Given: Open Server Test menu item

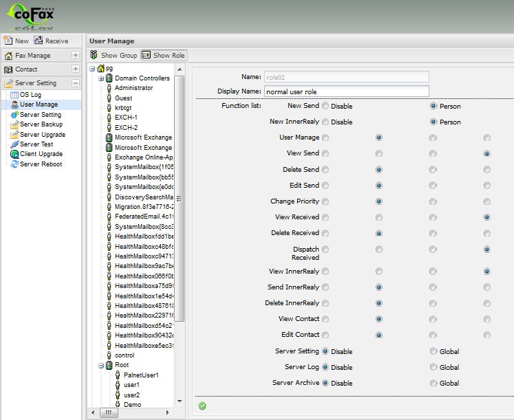Looking at the screenshot, I should point(36,144).
